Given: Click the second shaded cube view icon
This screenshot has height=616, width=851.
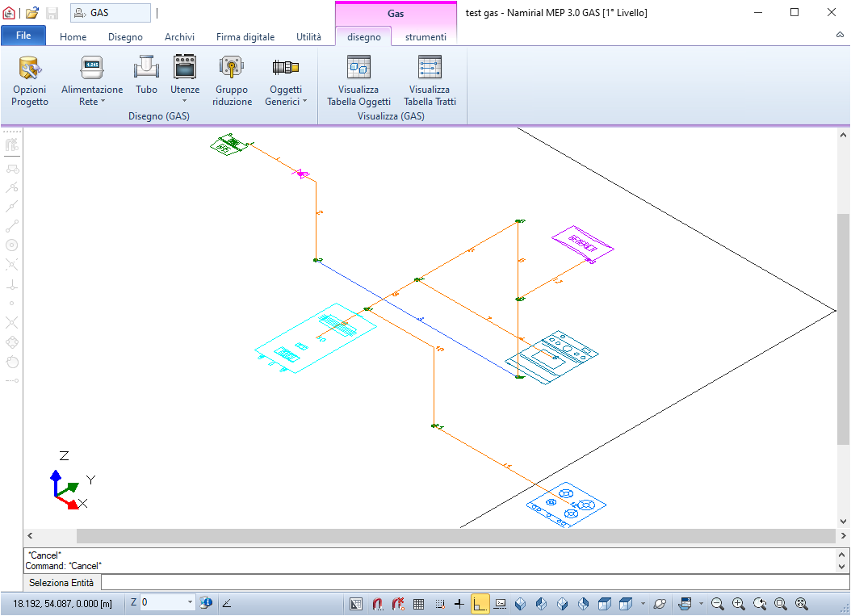Looking at the screenshot, I should [541, 604].
